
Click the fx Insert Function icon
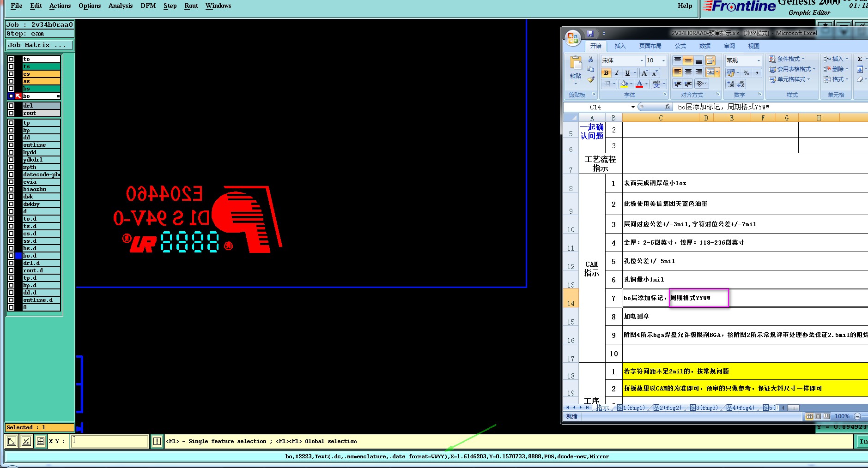pos(668,107)
